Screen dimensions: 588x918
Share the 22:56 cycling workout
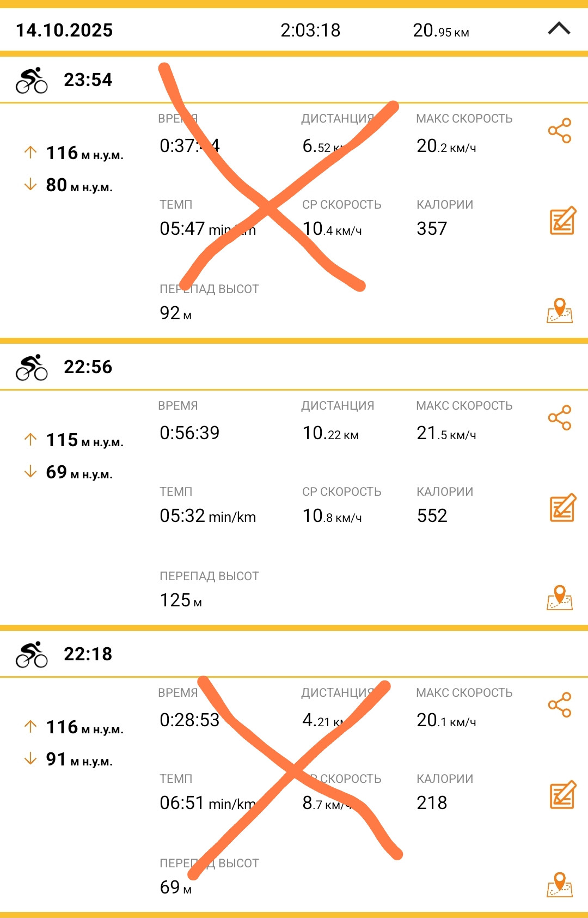560,418
